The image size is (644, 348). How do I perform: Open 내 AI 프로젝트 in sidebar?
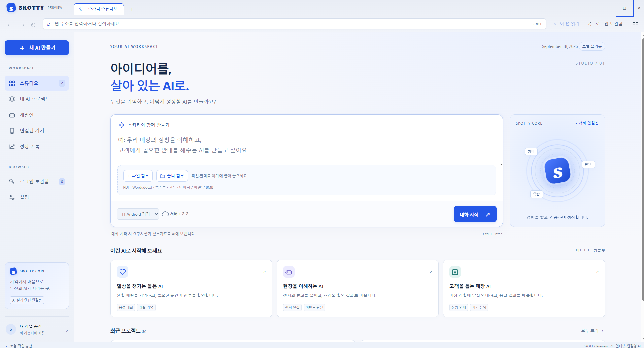pyautogui.click(x=37, y=99)
